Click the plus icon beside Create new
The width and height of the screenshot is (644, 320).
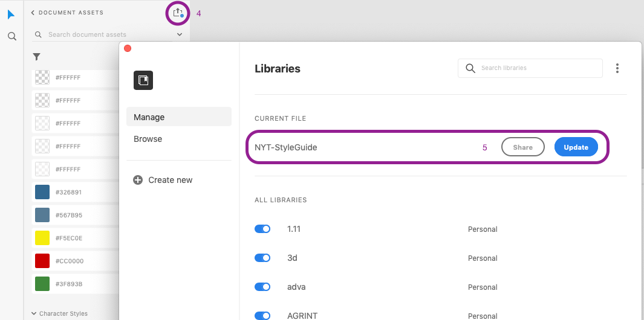coord(138,180)
